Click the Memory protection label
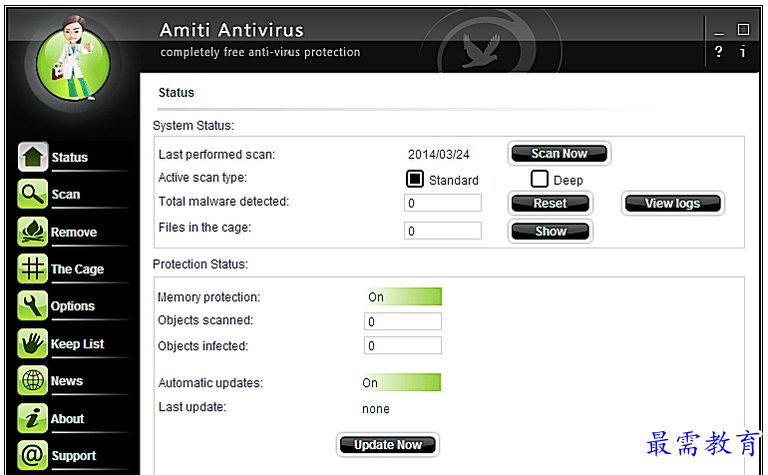 click(x=209, y=297)
